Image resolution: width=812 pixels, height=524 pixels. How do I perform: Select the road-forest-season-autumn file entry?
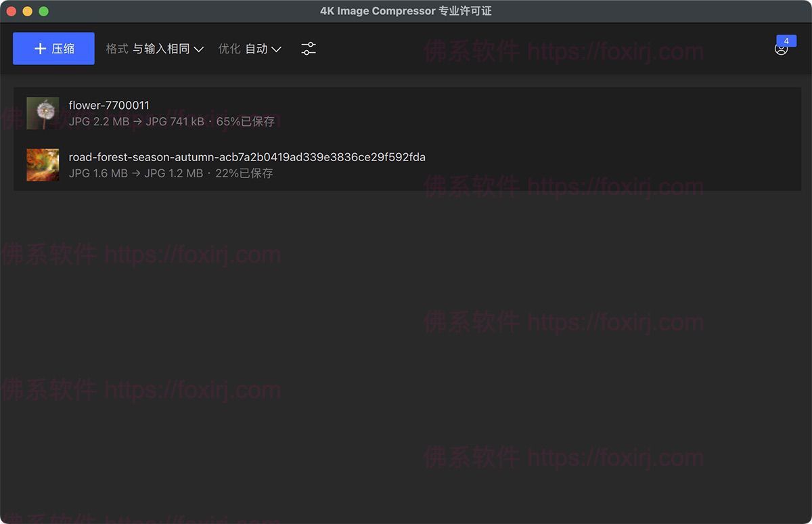pos(246,156)
